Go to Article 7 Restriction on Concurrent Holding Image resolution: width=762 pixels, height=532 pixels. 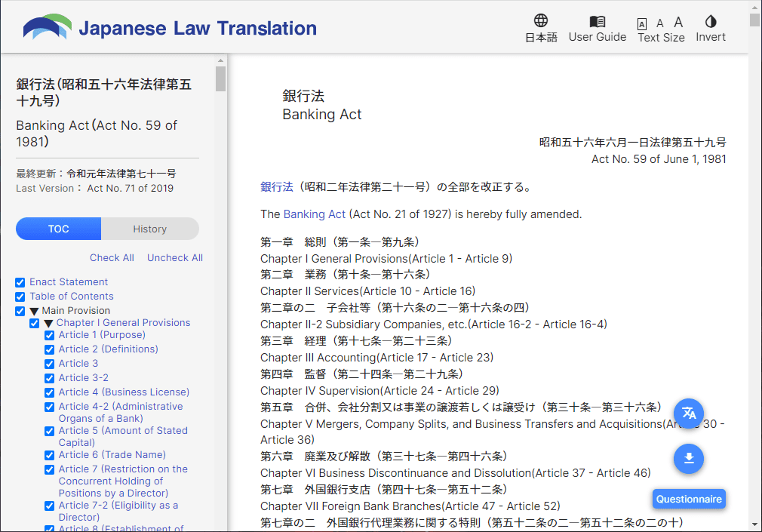tap(123, 481)
